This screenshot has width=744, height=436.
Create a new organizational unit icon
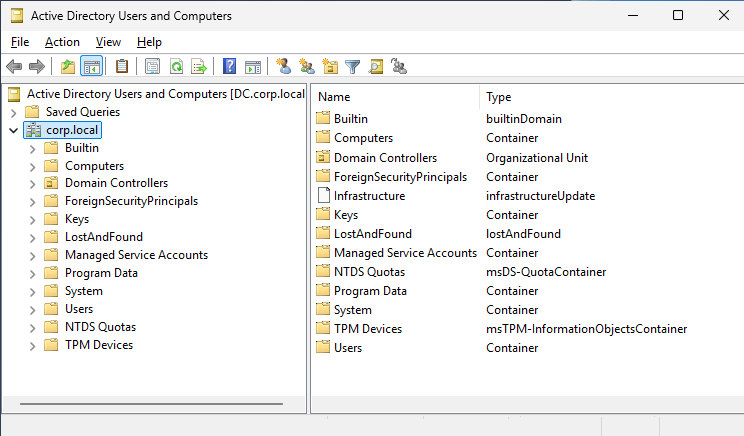pyautogui.click(x=330, y=66)
